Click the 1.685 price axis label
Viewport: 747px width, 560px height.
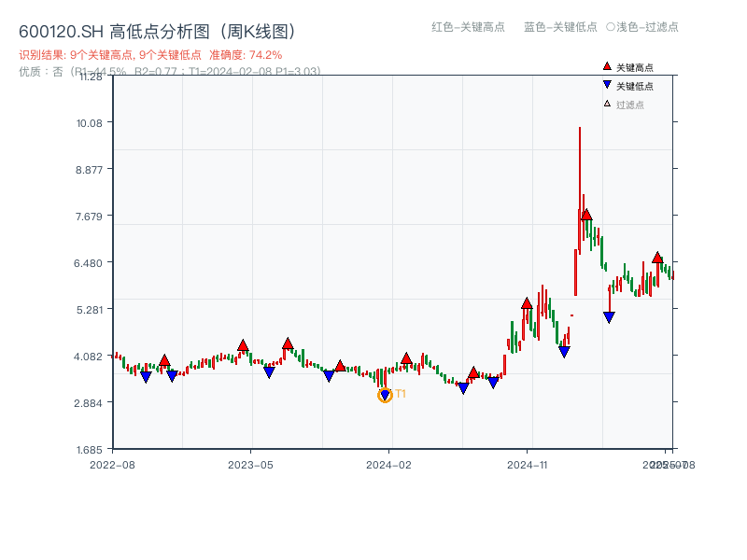pos(90,450)
